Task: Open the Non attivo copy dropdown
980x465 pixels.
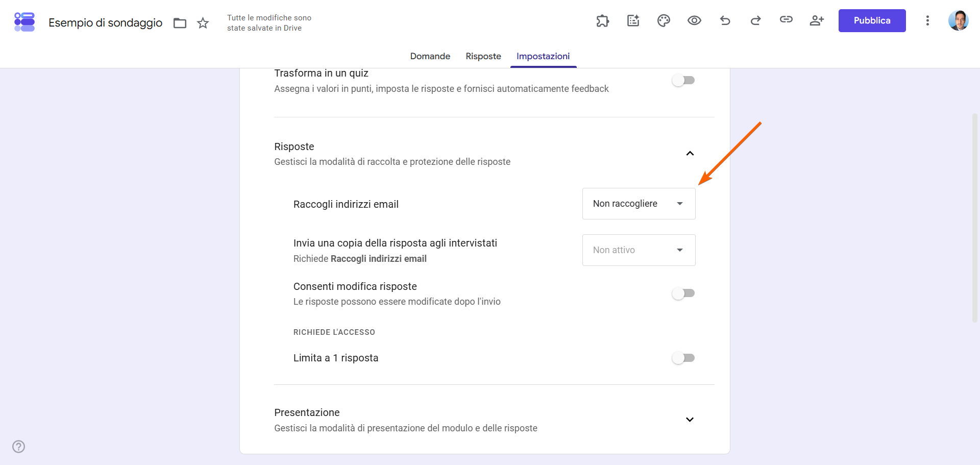Action: (x=639, y=250)
